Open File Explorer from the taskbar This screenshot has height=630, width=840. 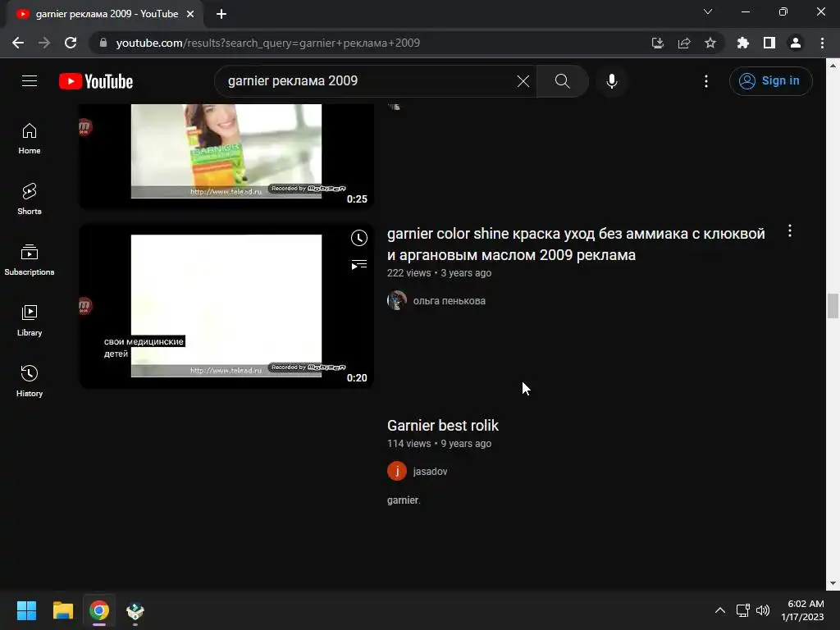pos(62,610)
